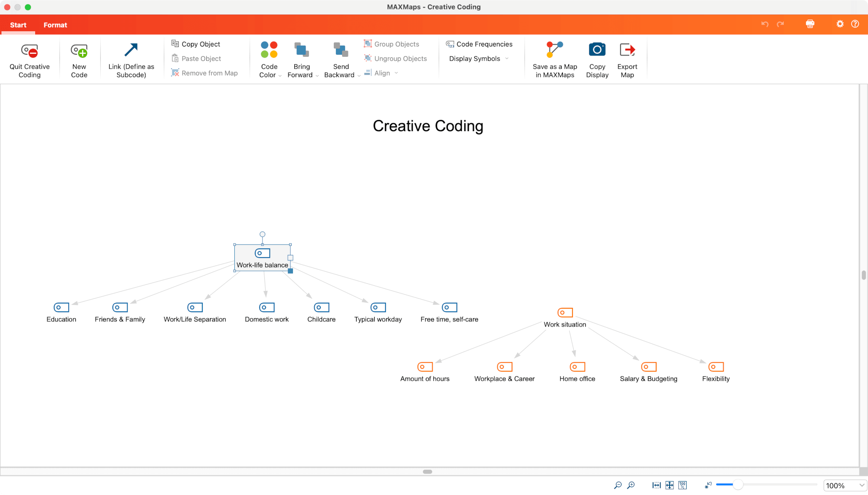Image resolution: width=868 pixels, height=495 pixels.
Task: Select the Education code icon
Action: 61,307
